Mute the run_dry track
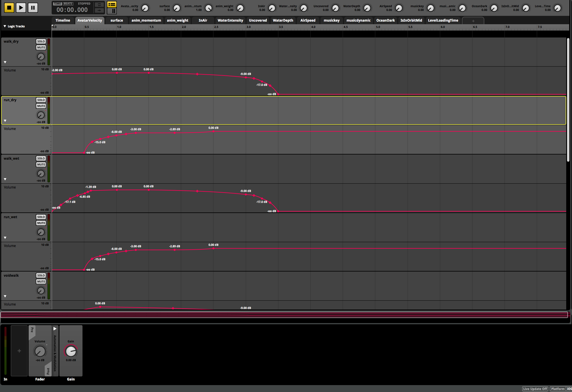This screenshot has height=392, width=572. tap(41, 106)
